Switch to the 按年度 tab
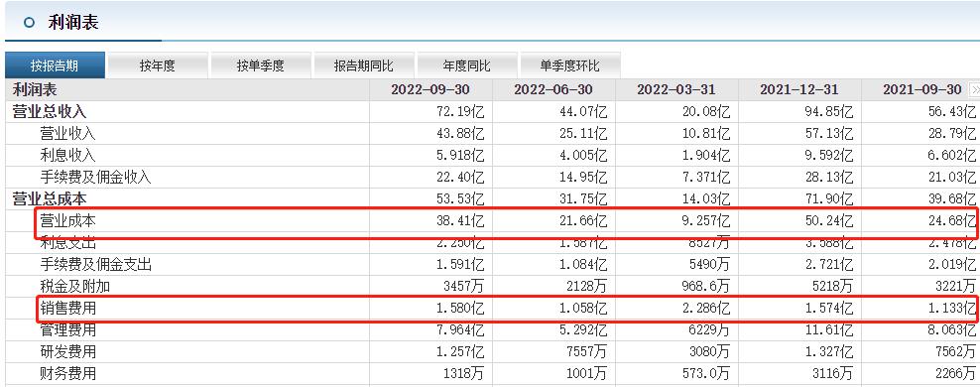This screenshot has width=980, height=387. pos(158,65)
